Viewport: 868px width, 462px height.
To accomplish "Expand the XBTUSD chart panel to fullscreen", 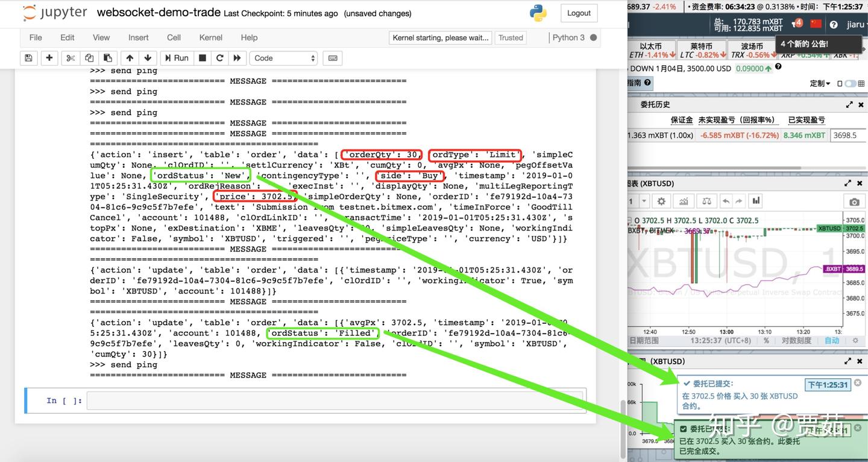I will [x=848, y=183].
